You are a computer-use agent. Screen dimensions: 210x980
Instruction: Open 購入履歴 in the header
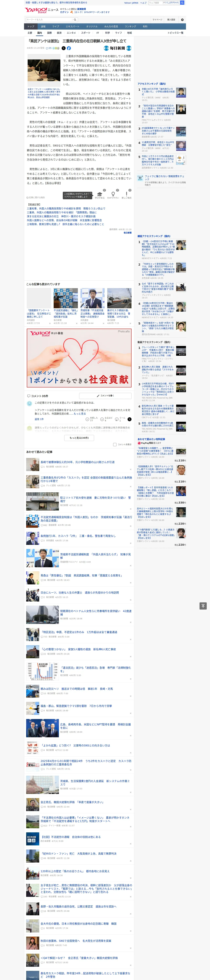(x=171, y=20)
